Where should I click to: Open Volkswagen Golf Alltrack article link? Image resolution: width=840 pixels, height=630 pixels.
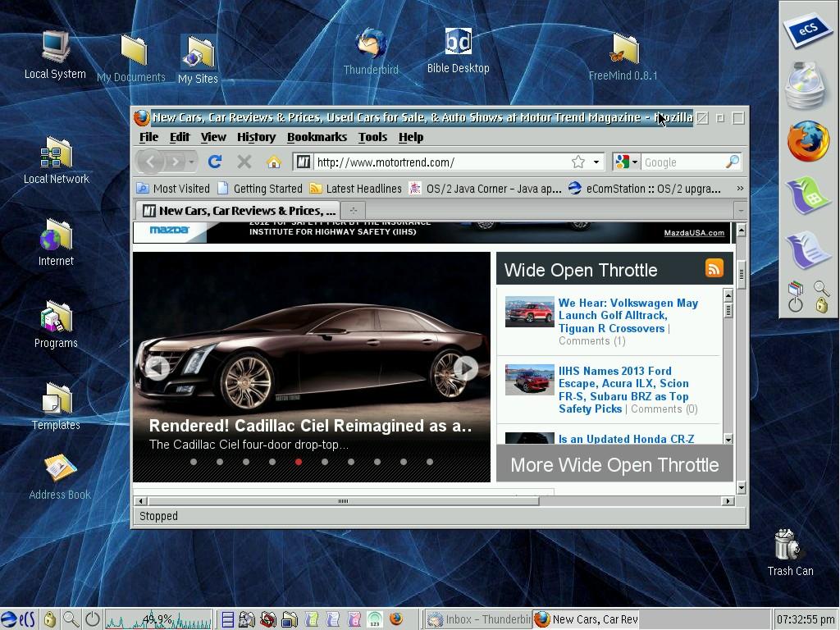628,316
